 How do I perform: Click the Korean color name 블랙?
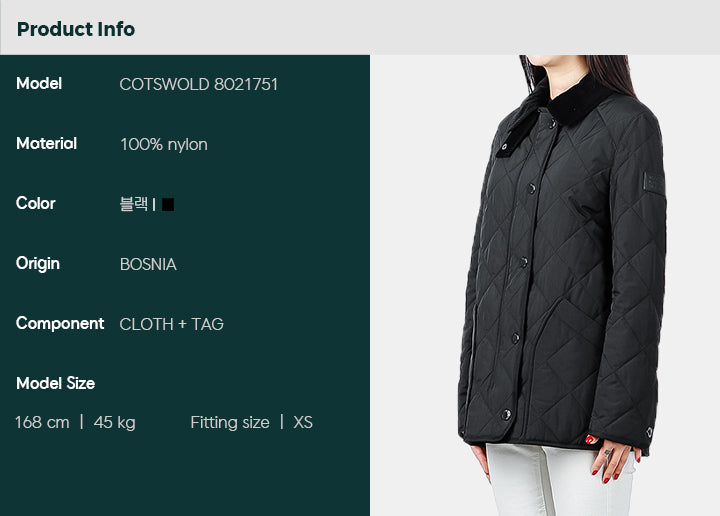[x=134, y=204]
